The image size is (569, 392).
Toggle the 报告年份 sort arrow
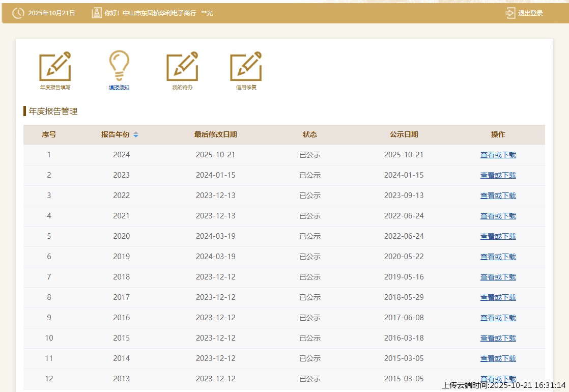(136, 135)
